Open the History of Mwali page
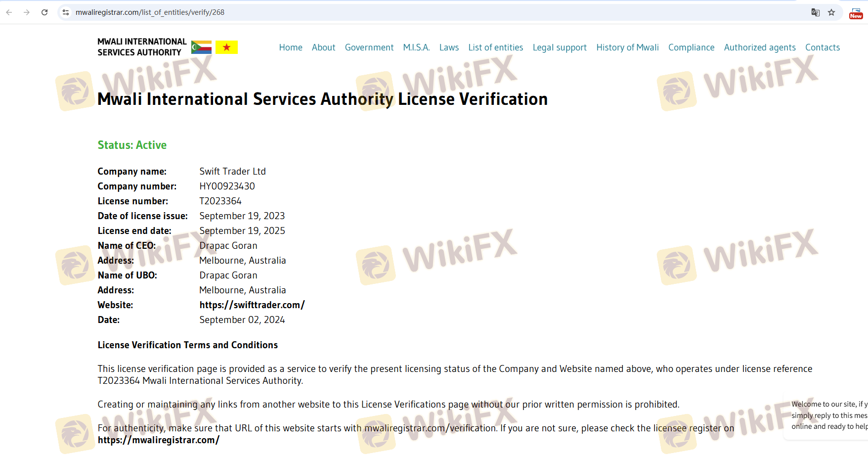 point(627,47)
